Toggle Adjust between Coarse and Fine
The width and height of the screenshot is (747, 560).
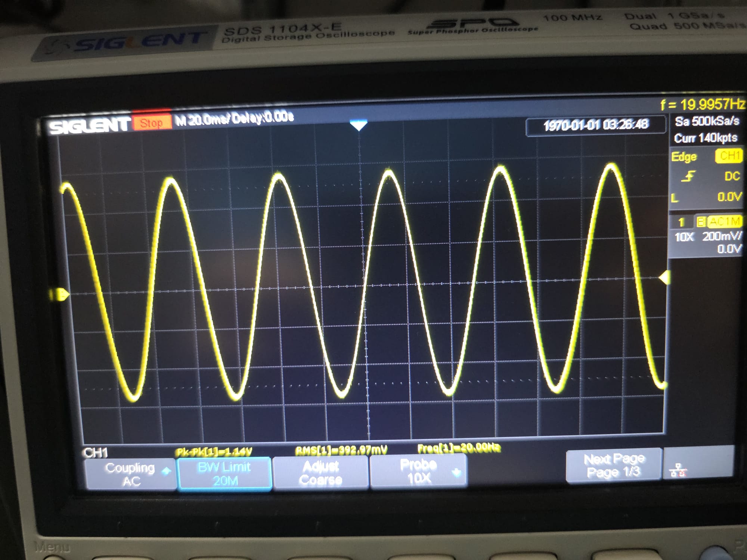point(320,473)
